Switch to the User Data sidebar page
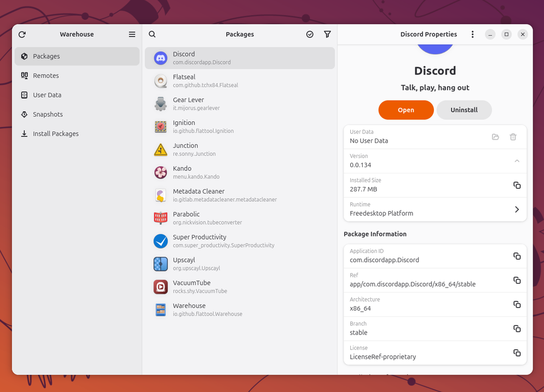 [x=77, y=95]
